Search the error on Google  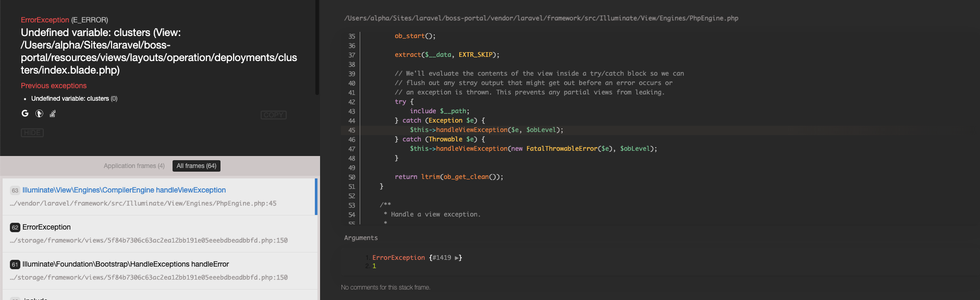25,113
